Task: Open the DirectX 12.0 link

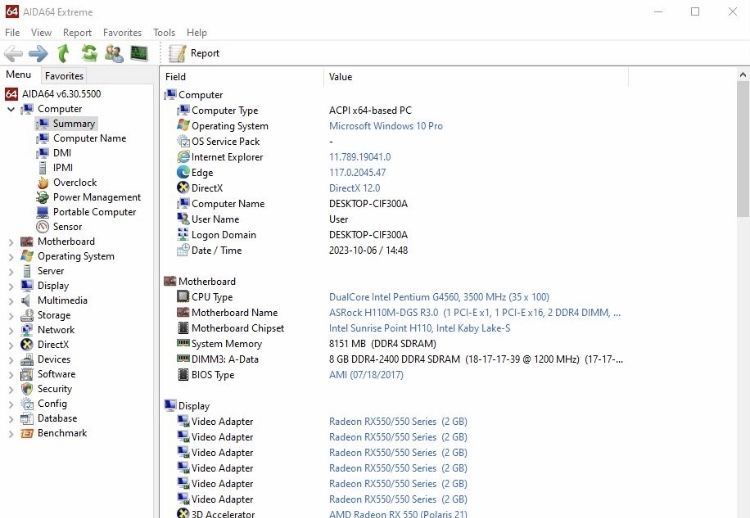Action: 354,188
